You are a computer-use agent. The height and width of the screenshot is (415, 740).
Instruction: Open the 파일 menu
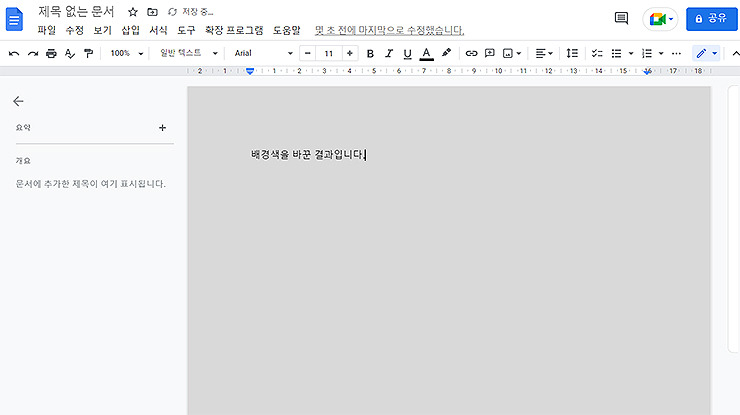click(47, 30)
